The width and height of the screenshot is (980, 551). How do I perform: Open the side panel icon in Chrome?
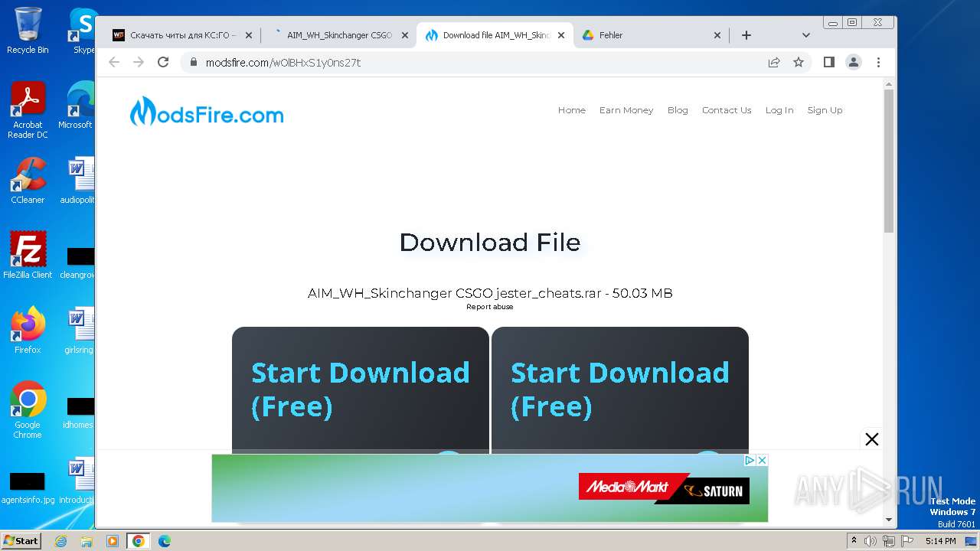coord(828,62)
